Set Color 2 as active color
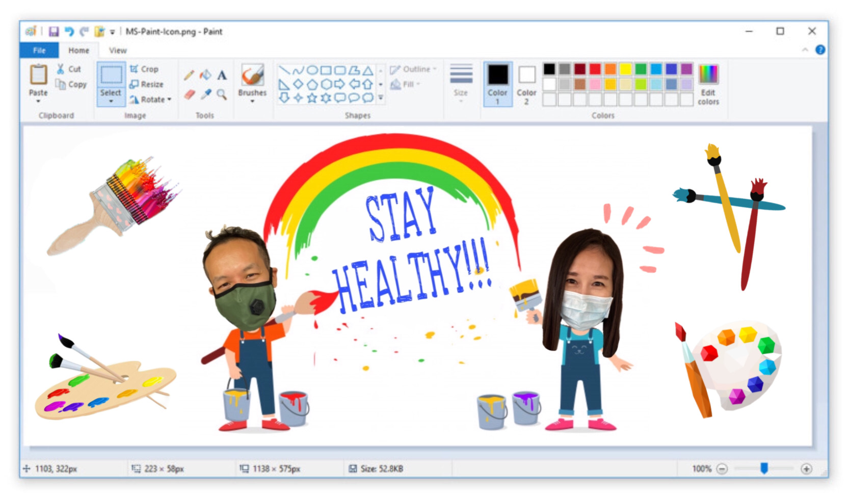Image resolution: width=850 pixels, height=504 pixels. [526, 85]
